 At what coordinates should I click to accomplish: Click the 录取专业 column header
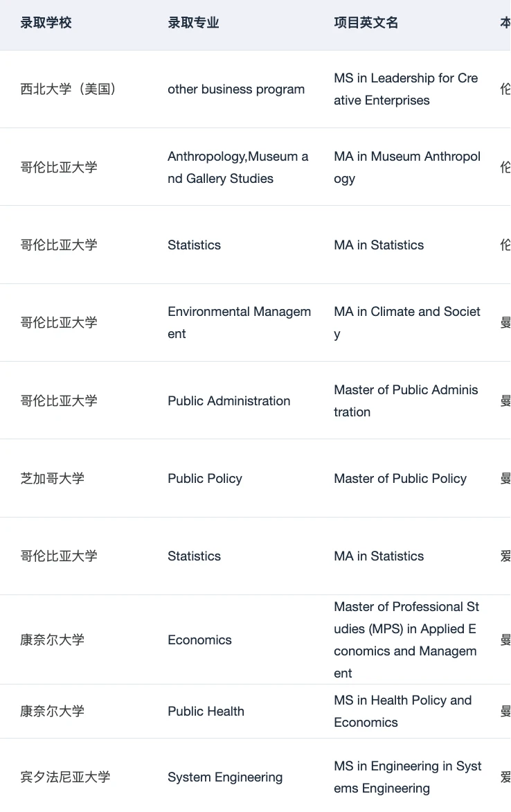(193, 23)
